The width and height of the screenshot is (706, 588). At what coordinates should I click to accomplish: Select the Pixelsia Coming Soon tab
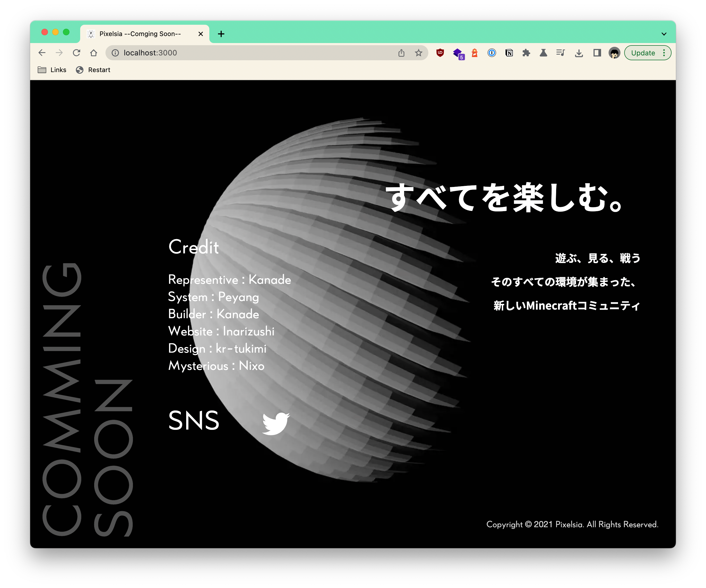point(140,34)
